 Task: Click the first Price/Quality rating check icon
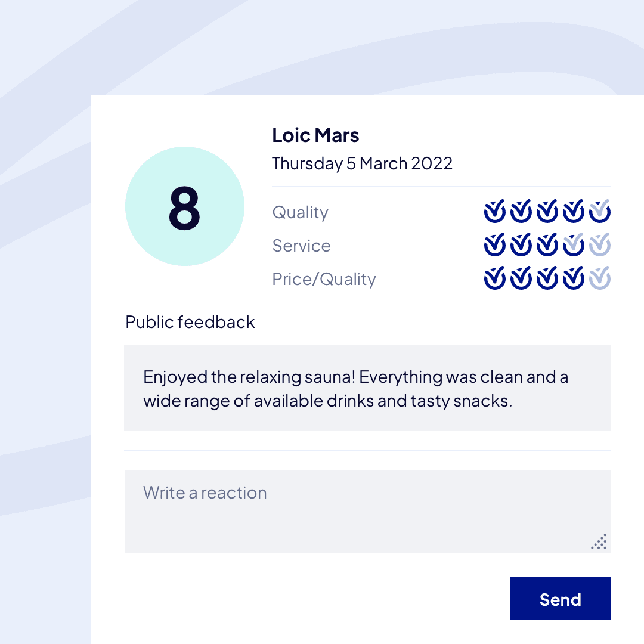pos(494,278)
